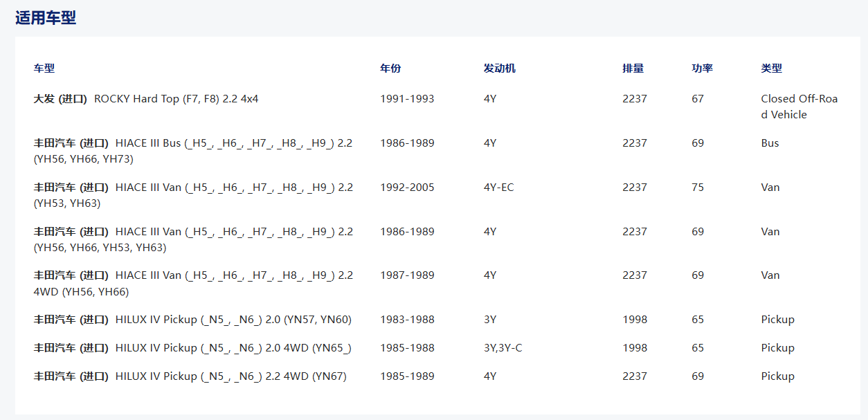868x420 pixels.
Task: Select the 功率 column header
Action: click(702, 69)
